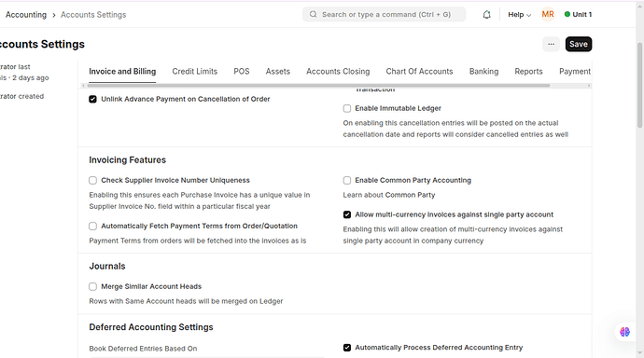Open the POS tab
The height and width of the screenshot is (358, 644).
242,72
